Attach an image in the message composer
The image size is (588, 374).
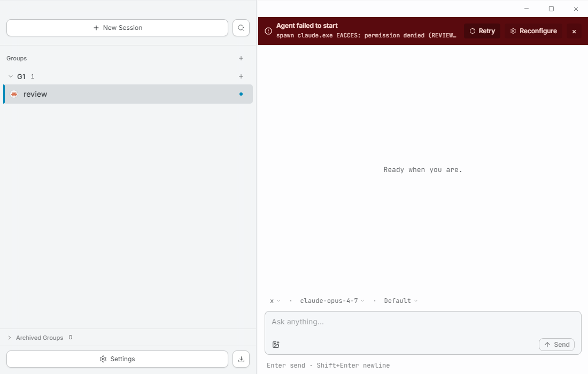click(276, 345)
